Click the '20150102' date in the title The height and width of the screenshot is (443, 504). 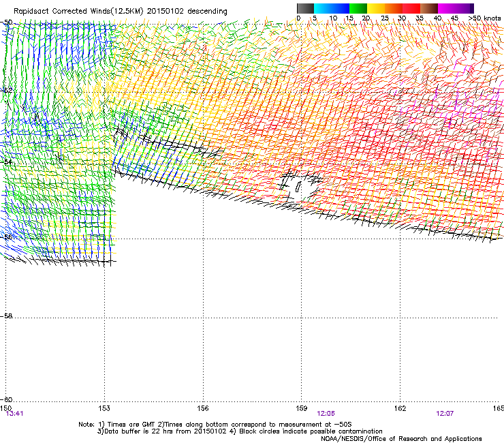pyautogui.click(x=166, y=12)
